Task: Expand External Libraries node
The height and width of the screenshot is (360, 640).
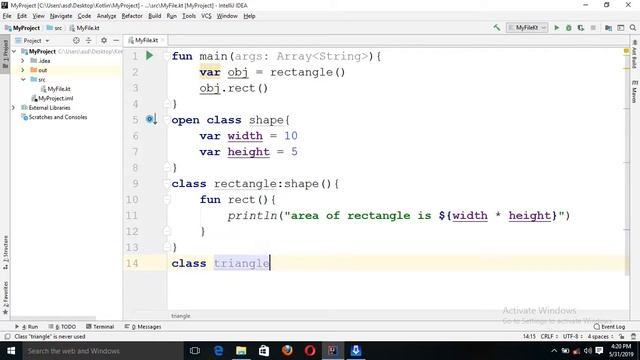Action: (13, 108)
